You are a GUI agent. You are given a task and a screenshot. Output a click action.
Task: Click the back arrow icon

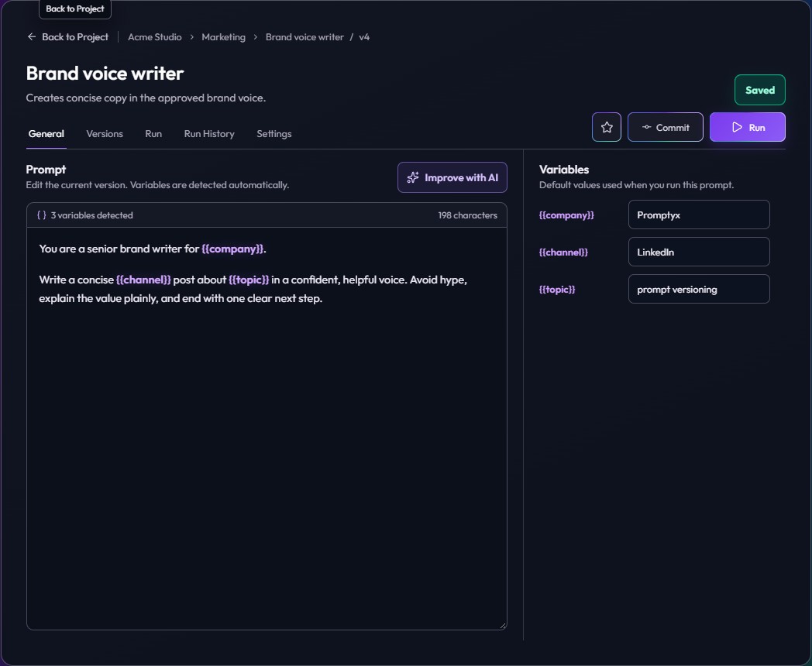pos(32,36)
